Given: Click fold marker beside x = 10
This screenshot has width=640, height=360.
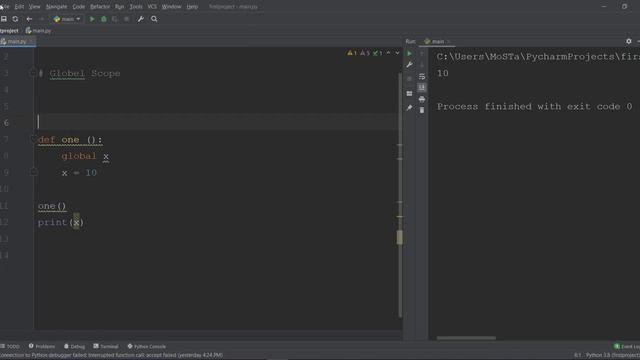Looking at the screenshot, I should [x=34, y=172].
